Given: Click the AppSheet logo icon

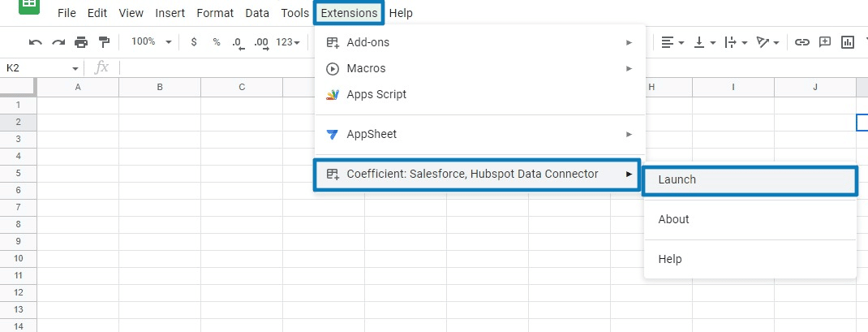Looking at the screenshot, I should 332,135.
